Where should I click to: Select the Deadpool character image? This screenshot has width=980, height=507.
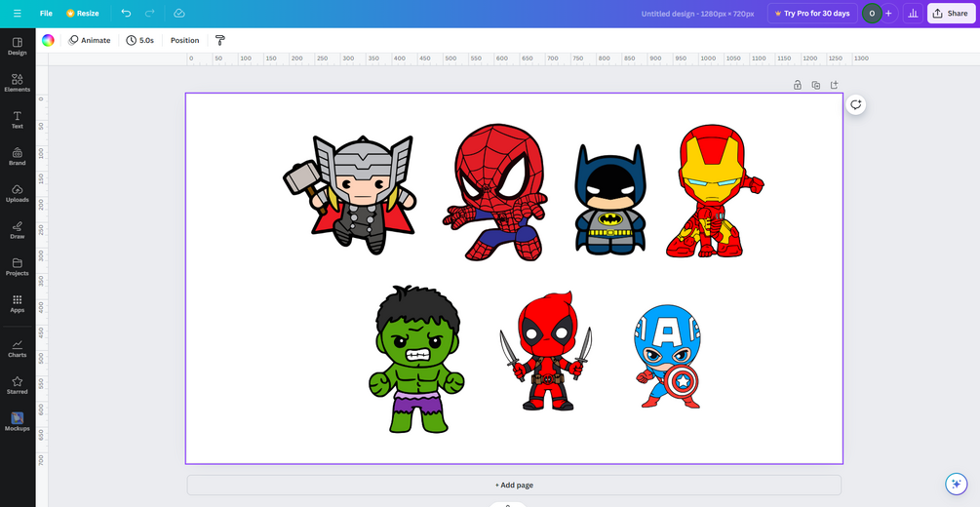(546, 351)
